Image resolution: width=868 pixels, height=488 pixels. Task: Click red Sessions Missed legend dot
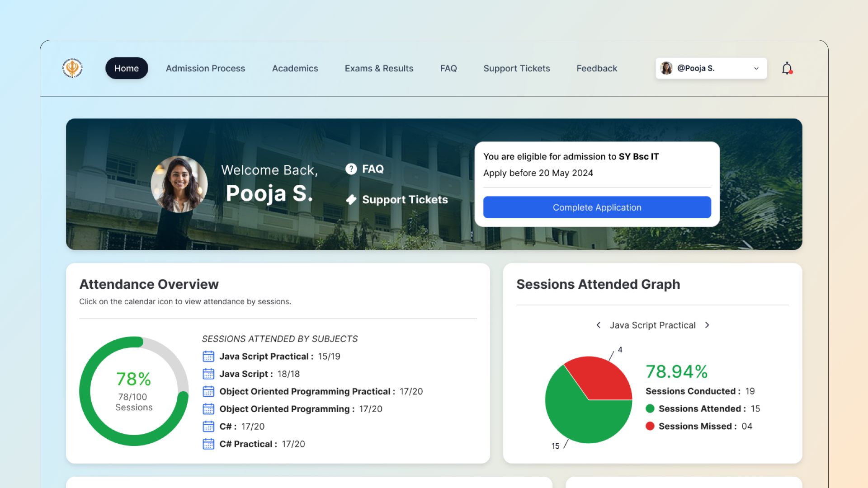tap(650, 426)
